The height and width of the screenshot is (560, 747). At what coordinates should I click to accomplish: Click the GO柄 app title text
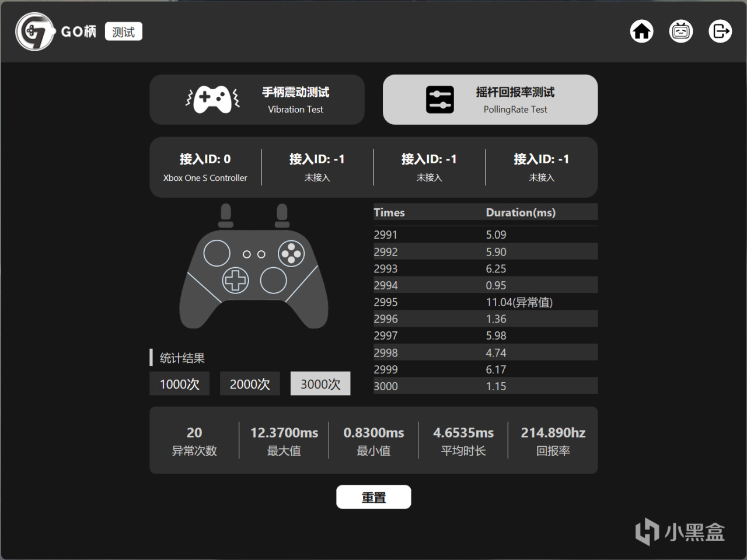(79, 32)
